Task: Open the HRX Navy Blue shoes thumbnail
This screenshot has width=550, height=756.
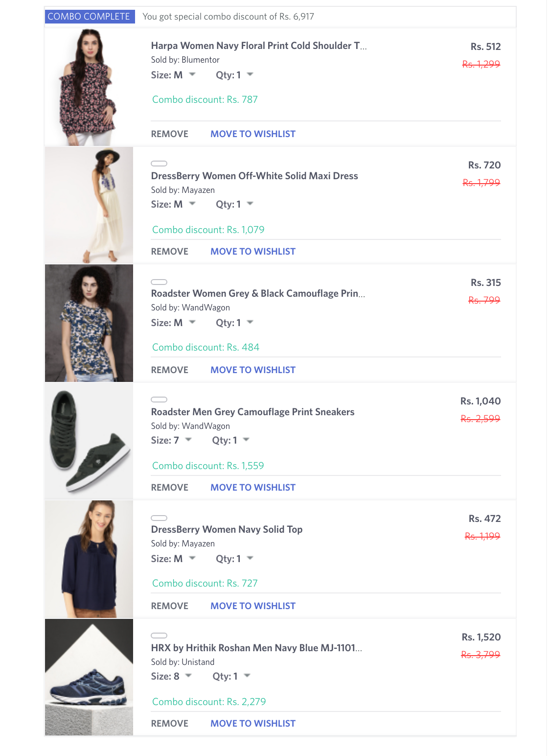Action: [89, 678]
